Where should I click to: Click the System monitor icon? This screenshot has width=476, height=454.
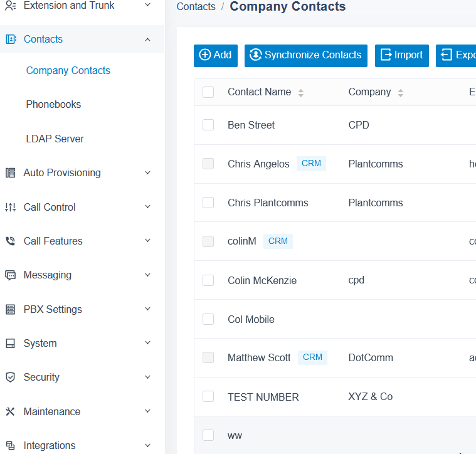(x=10, y=343)
